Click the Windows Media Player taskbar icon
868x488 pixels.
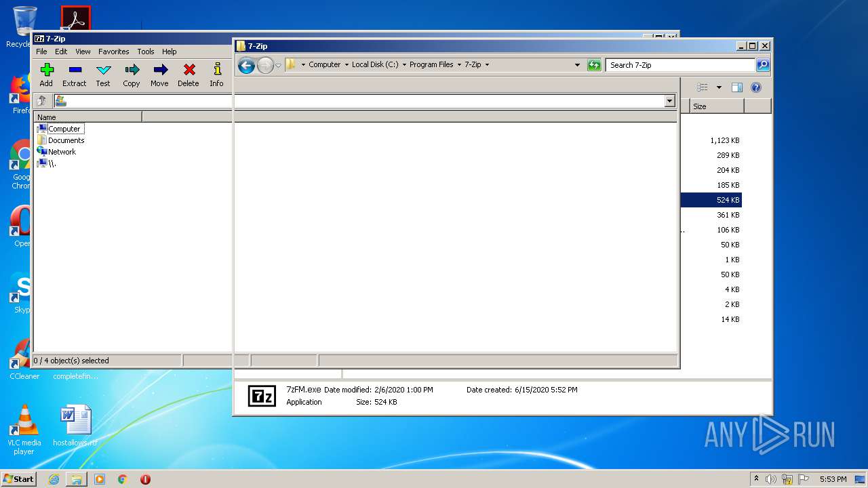tap(100, 479)
